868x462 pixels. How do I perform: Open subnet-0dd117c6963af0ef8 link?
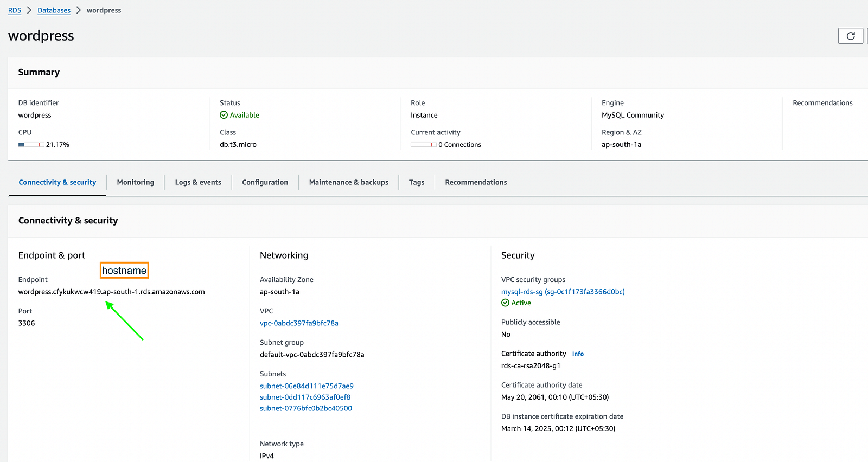[x=305, y=397]
